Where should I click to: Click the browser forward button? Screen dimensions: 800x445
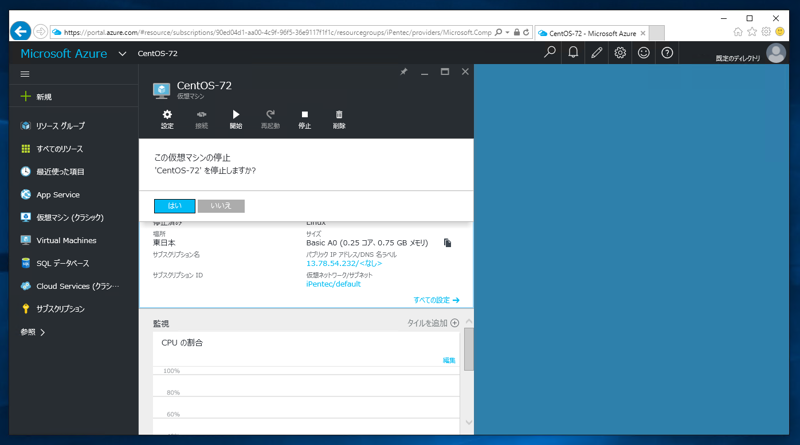point(40,32)
